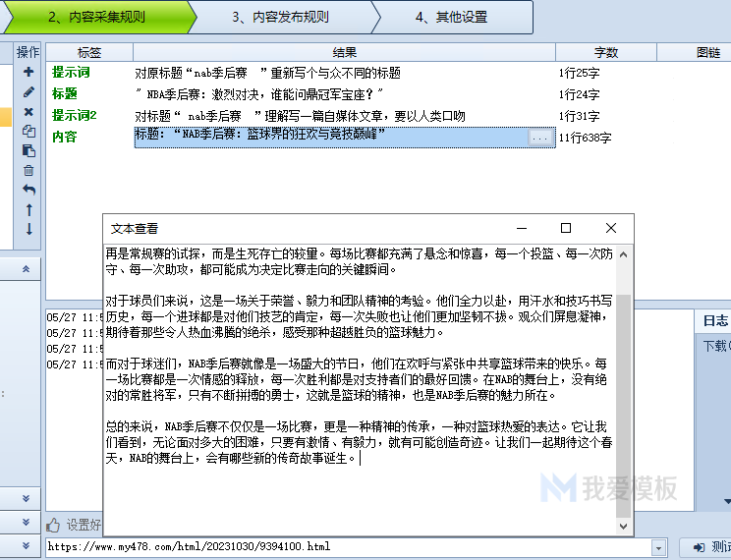Expand the second double-down chevron section
This screenshot has width=731, height=560.
coord(27,522)
